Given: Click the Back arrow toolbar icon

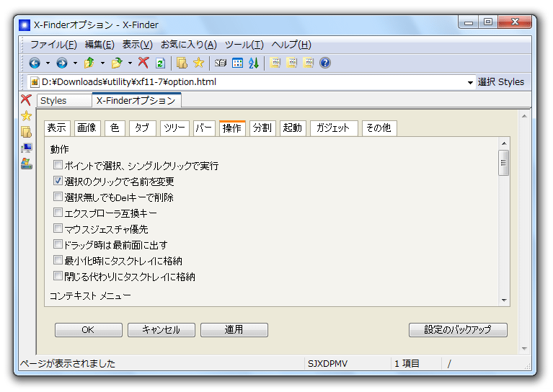Looking at the screenshot, I should coord(34,63).
